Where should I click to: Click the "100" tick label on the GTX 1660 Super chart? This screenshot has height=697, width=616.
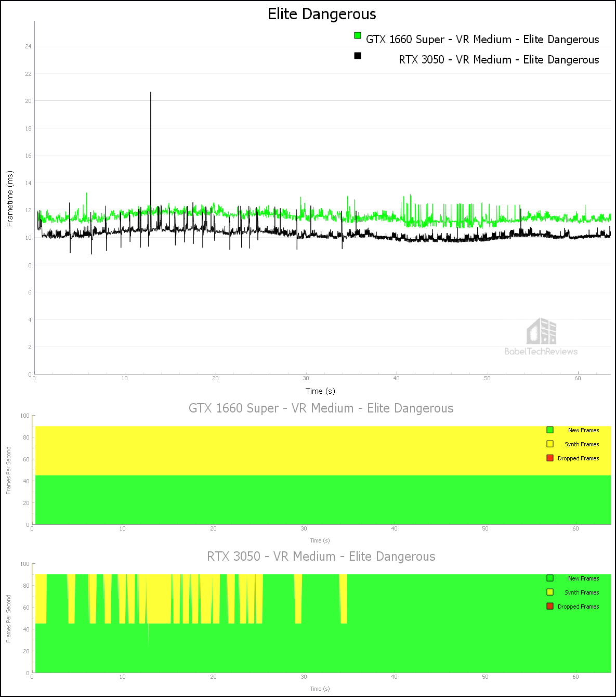pos(24,416)
